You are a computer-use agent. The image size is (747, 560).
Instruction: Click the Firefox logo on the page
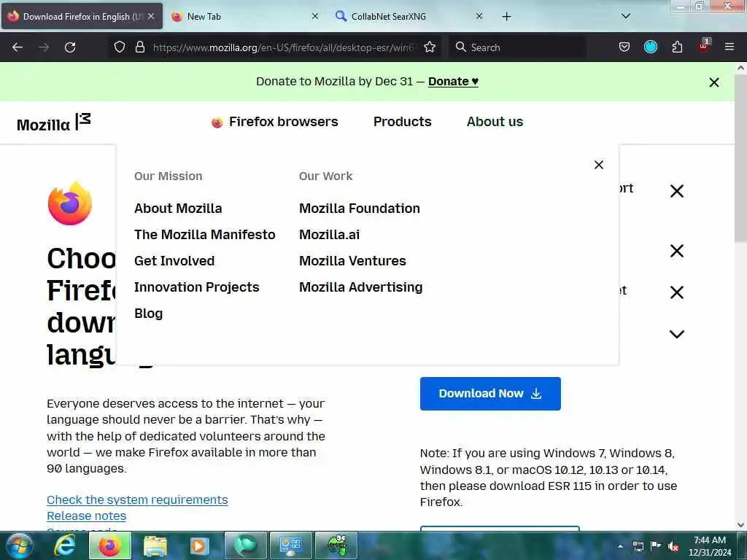(x=70, y=203)
